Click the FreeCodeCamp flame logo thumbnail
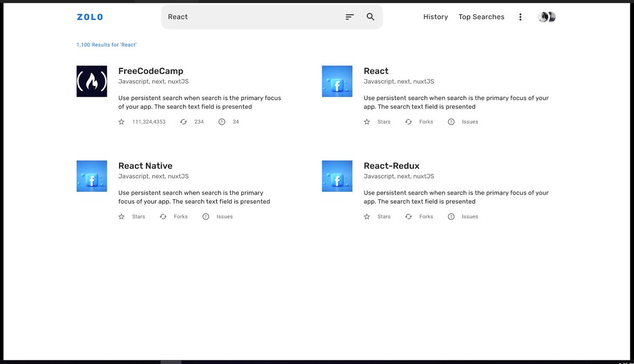This screenshot has width=634, height=364. point(92,81)
